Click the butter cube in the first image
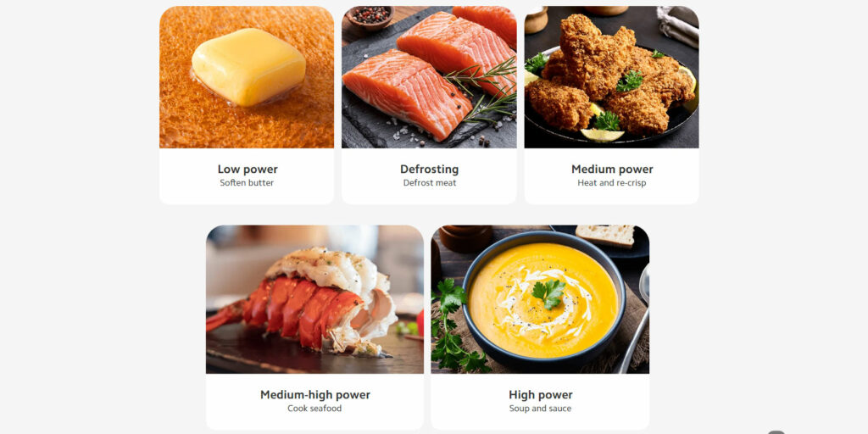Screen dimensions: 868x434 tap(248, 66)
